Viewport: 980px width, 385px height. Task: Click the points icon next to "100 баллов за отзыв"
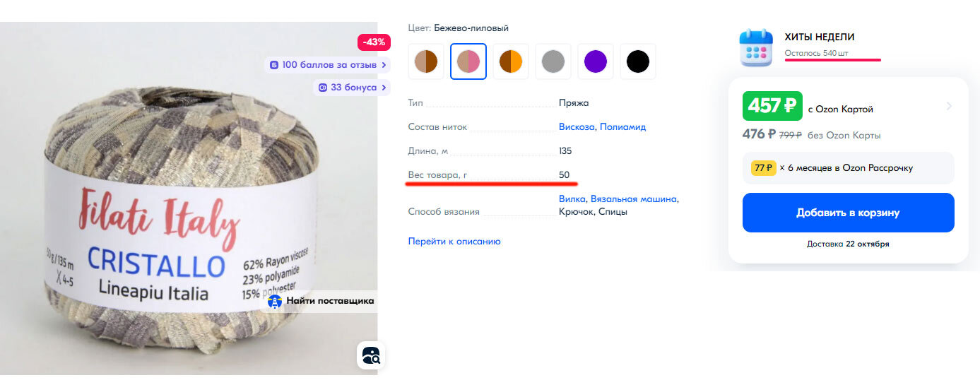pos(274,65)
